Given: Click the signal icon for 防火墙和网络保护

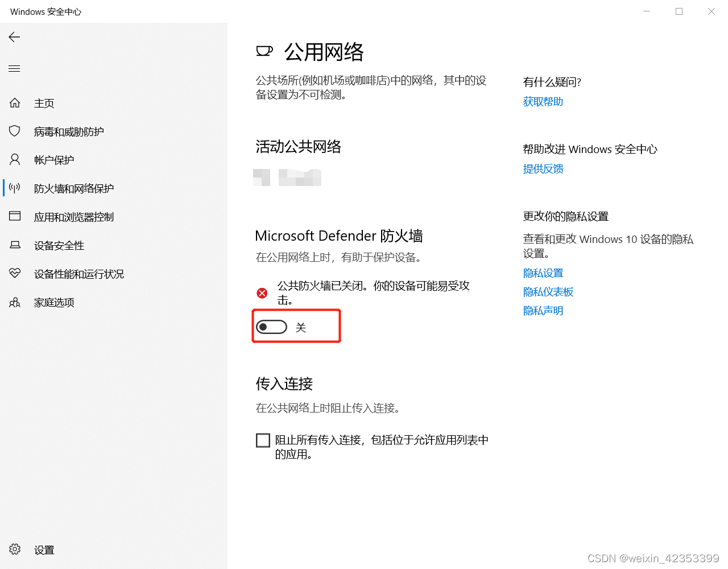Looking at the screenshot, I should (15, 188).
